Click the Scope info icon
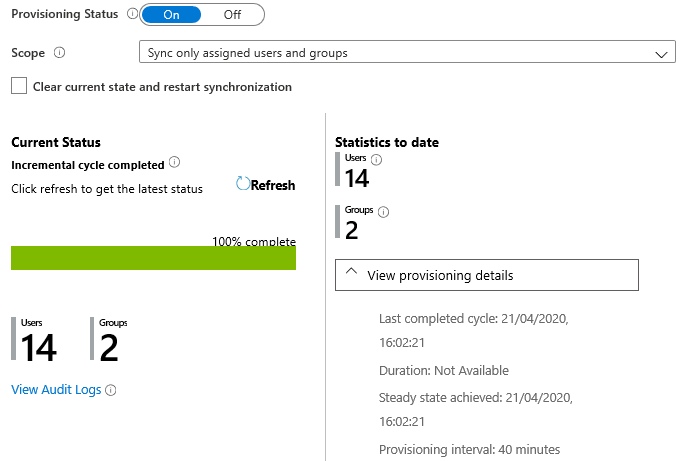Screen dimensions: 689x461 59,53
